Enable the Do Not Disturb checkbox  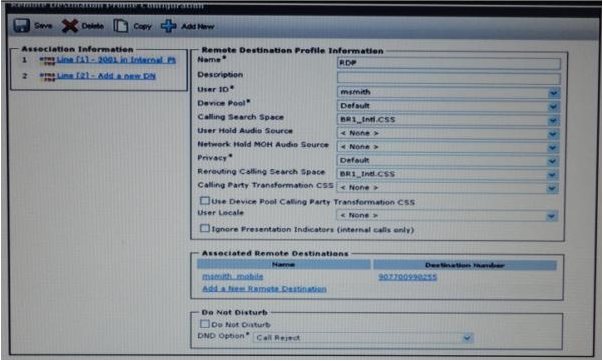click(x=205, y=324)
